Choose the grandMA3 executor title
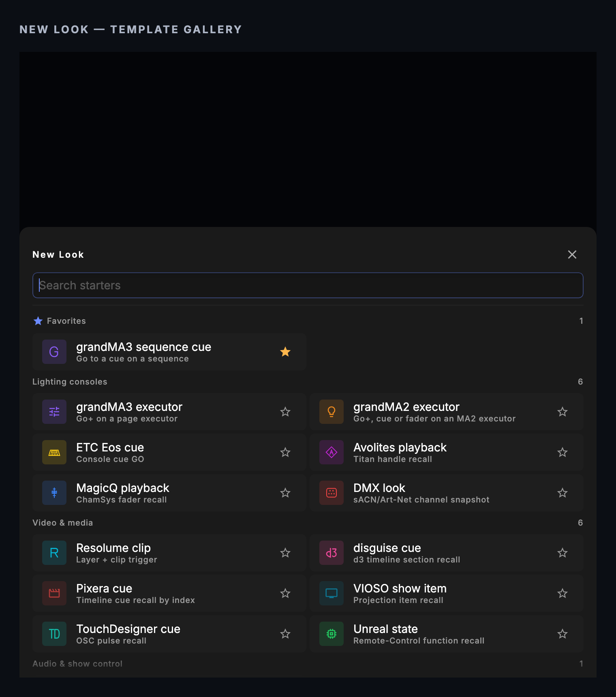The height and width of the screenshot is (697, 616). tap(129, 407)
